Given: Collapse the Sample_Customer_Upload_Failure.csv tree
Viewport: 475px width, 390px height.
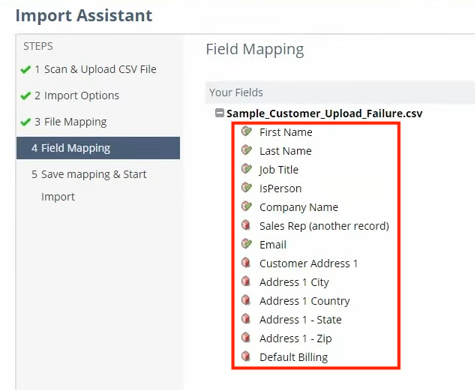Looking at the screenshot, I should pyautogui.click(x=219, y=113).
